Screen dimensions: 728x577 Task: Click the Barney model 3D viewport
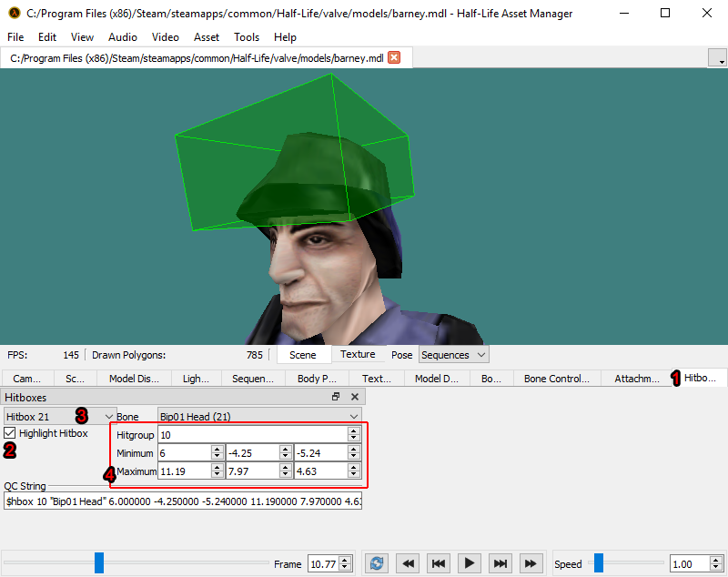pyautogui.click(x=364, y=207)
